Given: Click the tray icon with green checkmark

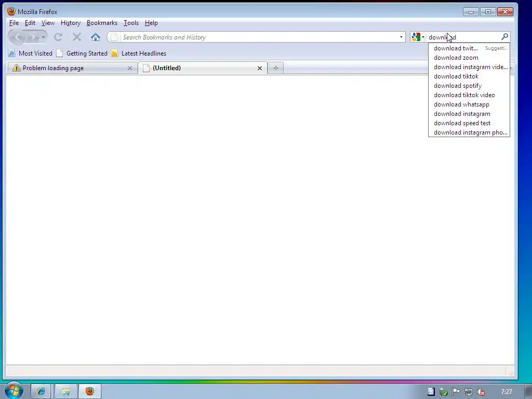Looking at the screenshot, I should [444, 392].
